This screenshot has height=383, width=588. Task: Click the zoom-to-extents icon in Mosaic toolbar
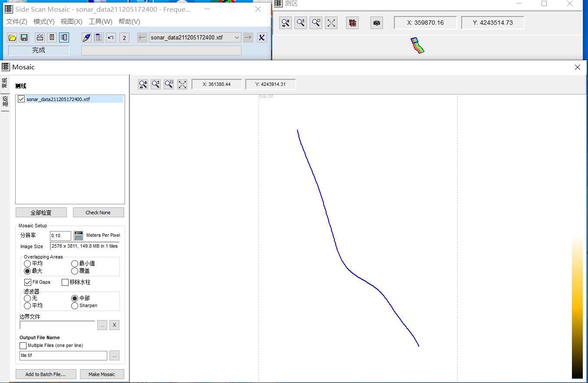point(182,85)
